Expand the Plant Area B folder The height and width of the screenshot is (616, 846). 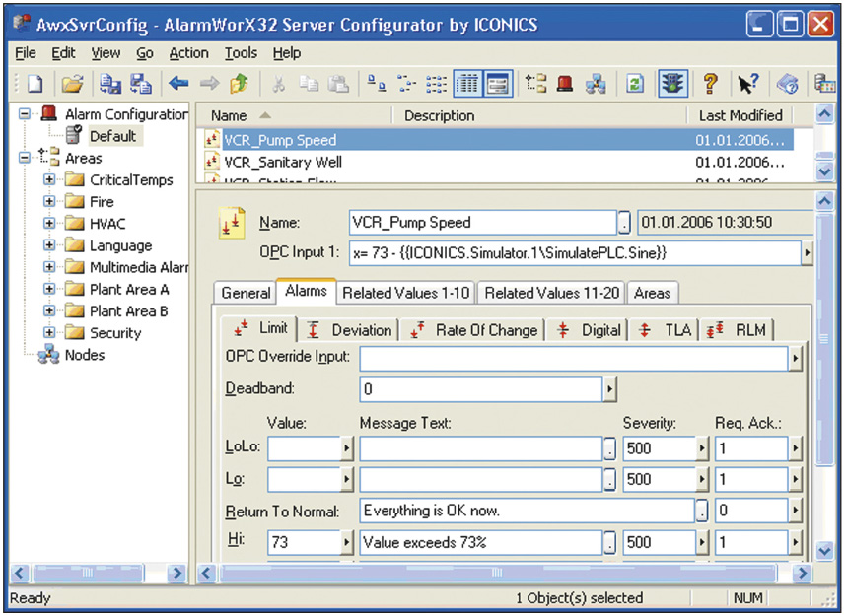(x=49, y=311)
